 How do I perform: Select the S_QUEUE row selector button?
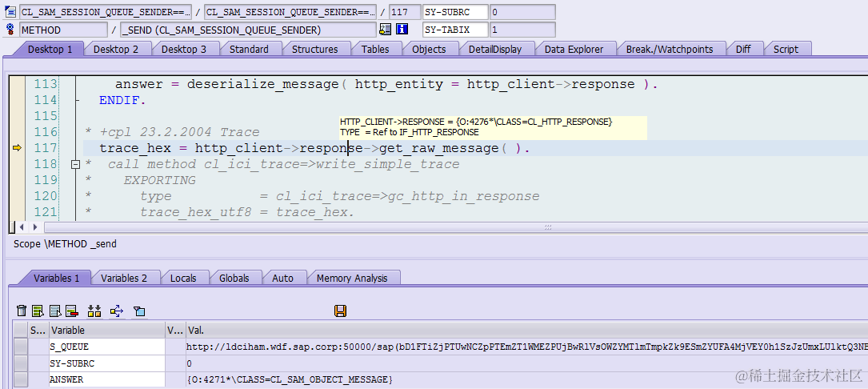pyautogui.click(x=21, y=347)
